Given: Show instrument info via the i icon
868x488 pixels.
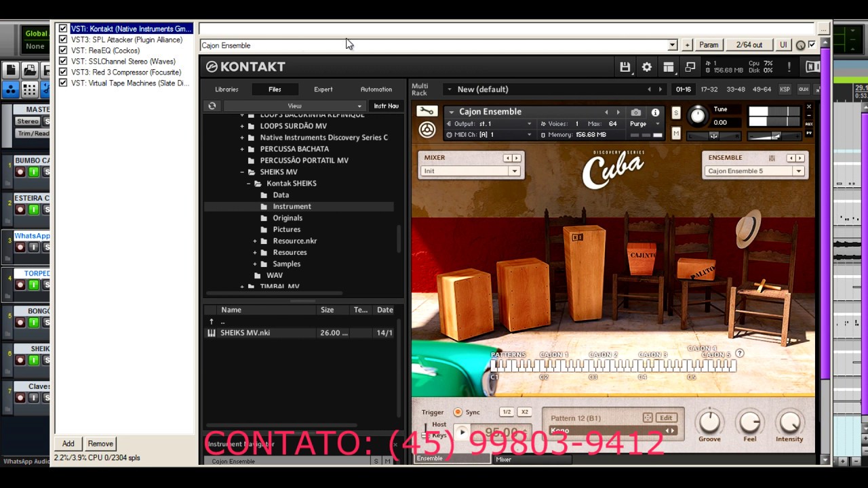Looking at the screenshot, I should point(655,113).
